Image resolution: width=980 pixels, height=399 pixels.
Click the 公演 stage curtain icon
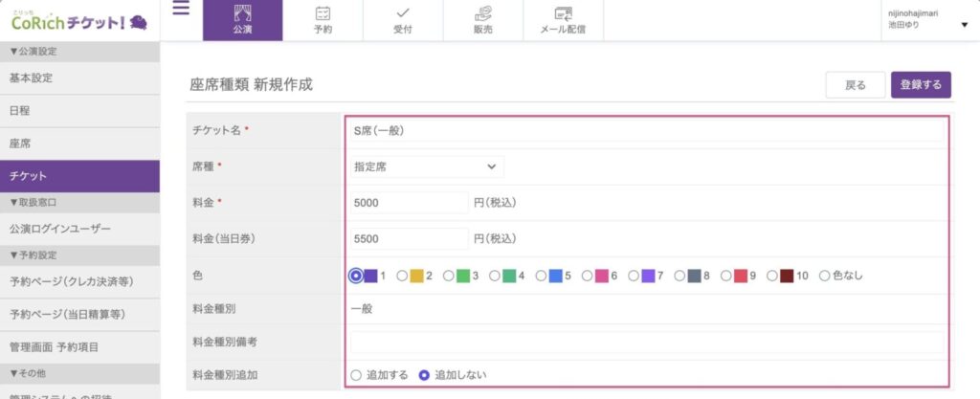tap(242, 13)
